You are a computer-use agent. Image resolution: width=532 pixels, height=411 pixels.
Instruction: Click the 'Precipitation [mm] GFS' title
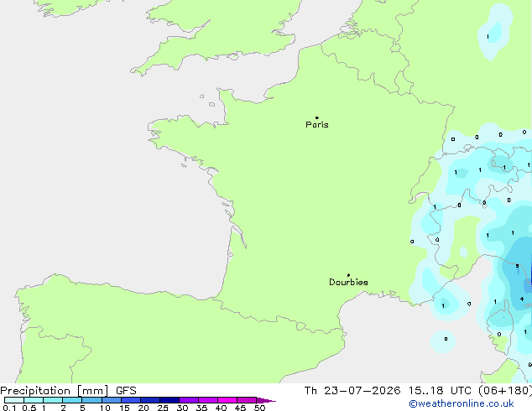[x=68, y=391]
